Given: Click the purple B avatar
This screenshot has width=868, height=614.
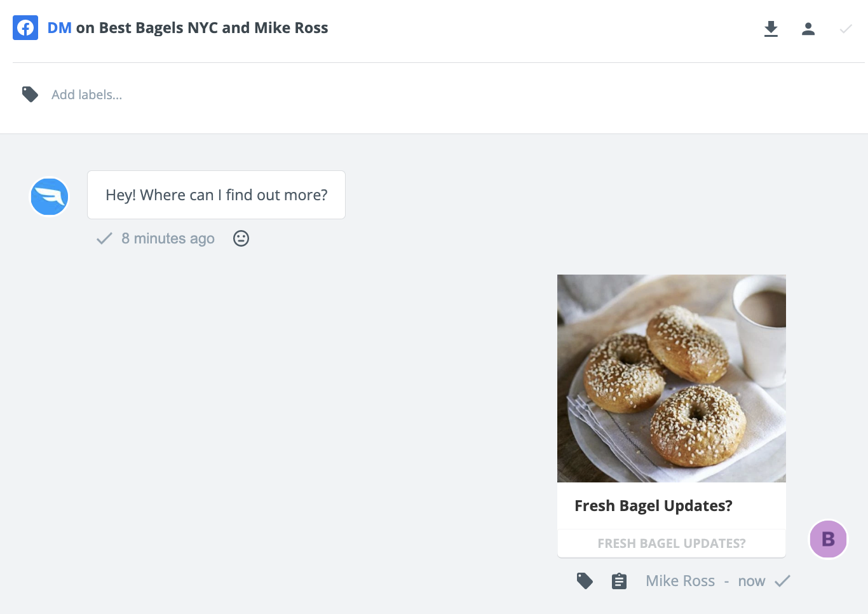Looking at the screenshot, I should point(828,539).
